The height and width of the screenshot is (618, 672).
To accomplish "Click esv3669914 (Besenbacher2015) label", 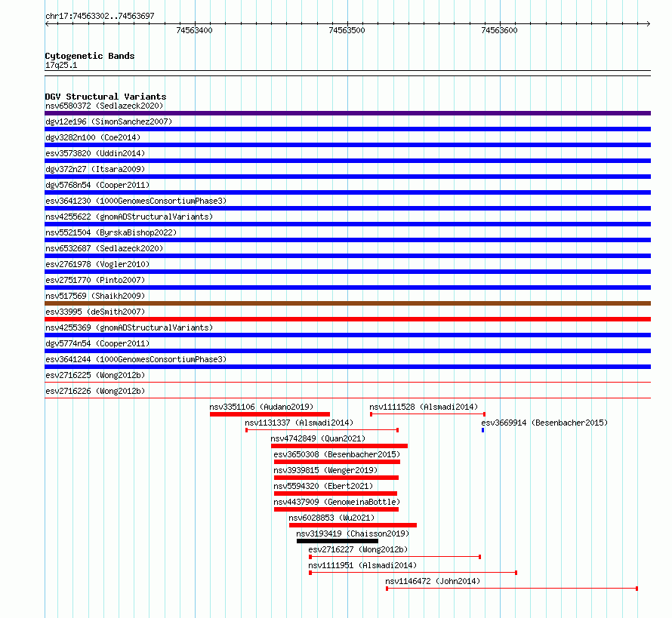I will click(x=544, y=423).
